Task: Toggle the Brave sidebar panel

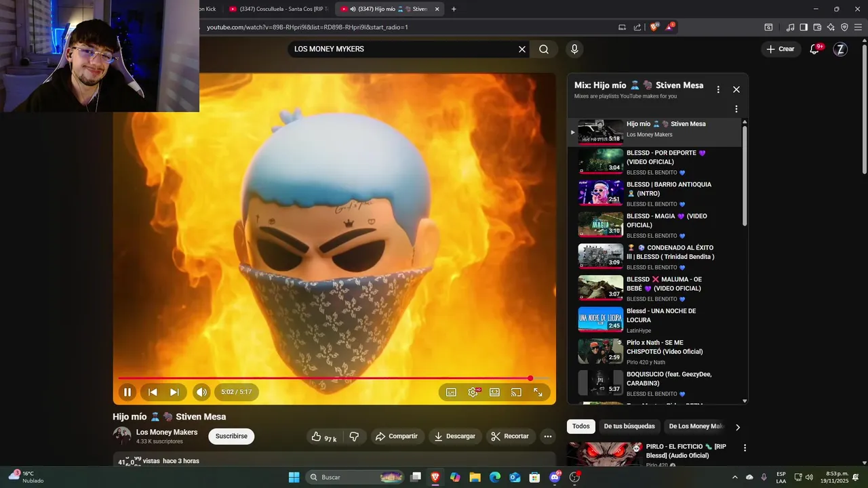Action: pyautogui.click(x=804, y=27)
